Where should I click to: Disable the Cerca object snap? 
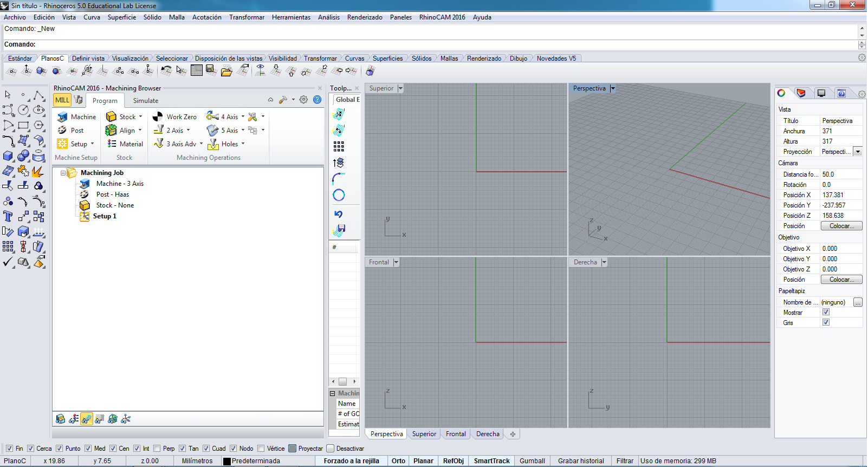coord(31,449)
